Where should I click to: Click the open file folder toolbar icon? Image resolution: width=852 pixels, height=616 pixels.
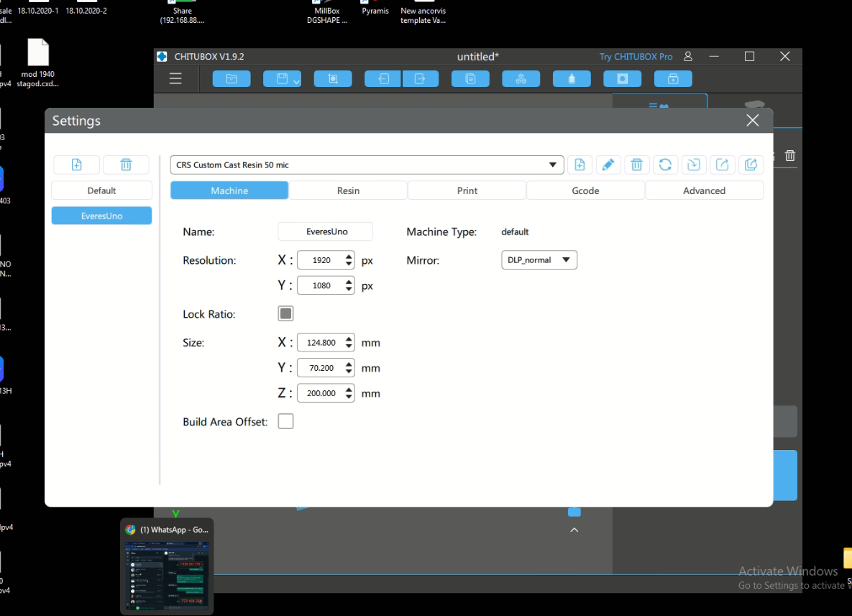tap(232, 79)
